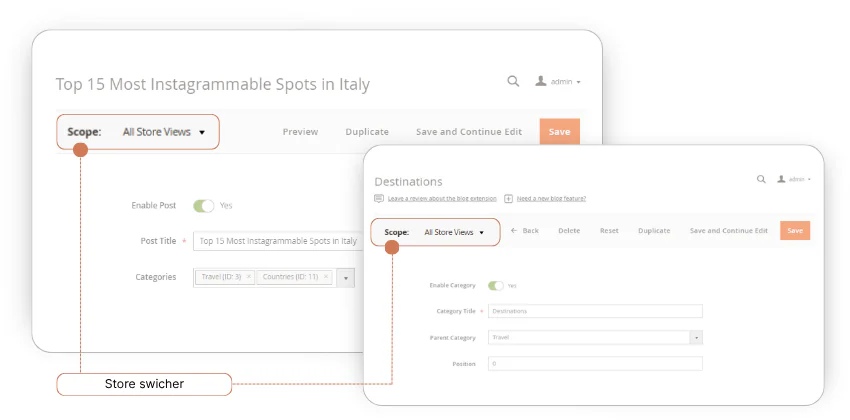850x420 pixels.
Task: Open Need a new blog feature link
Action: coord(551,198)
